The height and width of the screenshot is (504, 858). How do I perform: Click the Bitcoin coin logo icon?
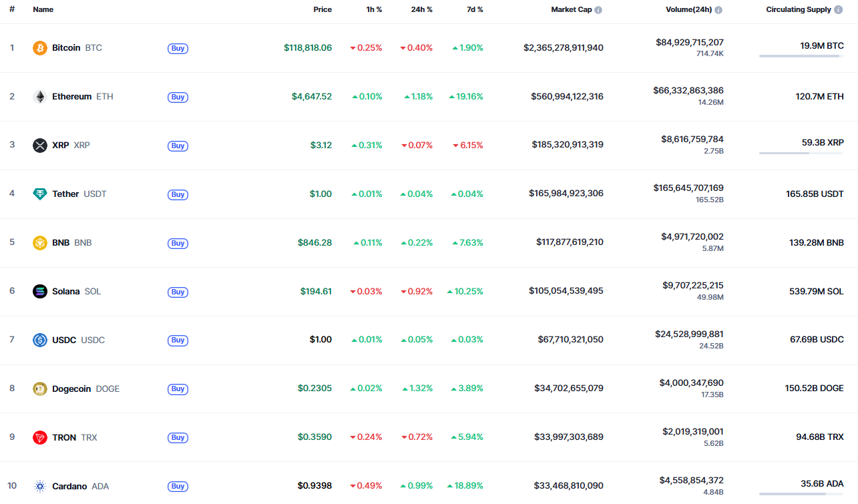tap(40, 48)
